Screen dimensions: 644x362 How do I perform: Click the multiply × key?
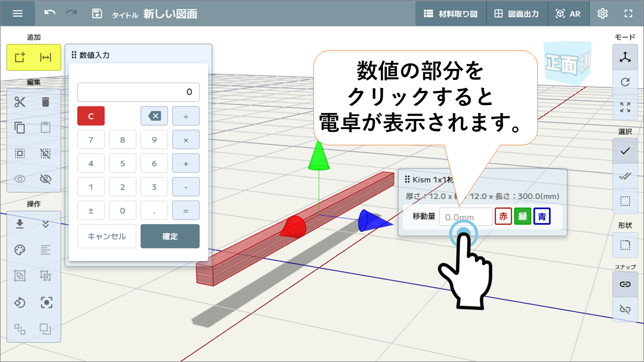(186, 140)
